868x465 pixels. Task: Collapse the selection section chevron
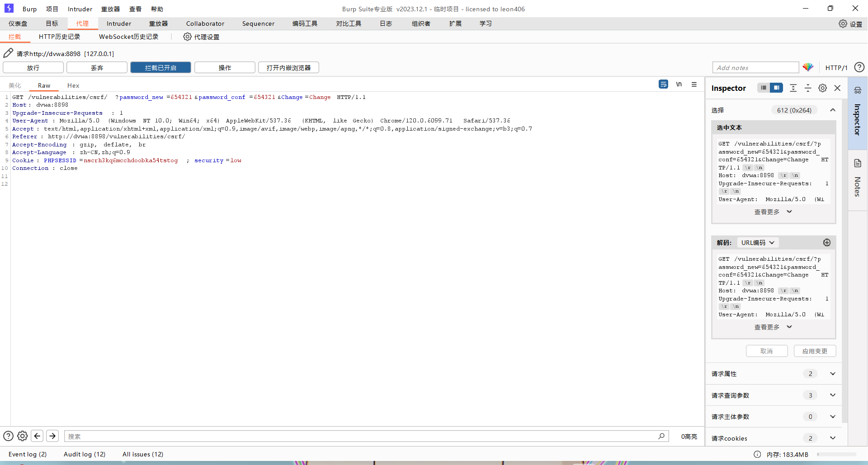coord(832,110)
